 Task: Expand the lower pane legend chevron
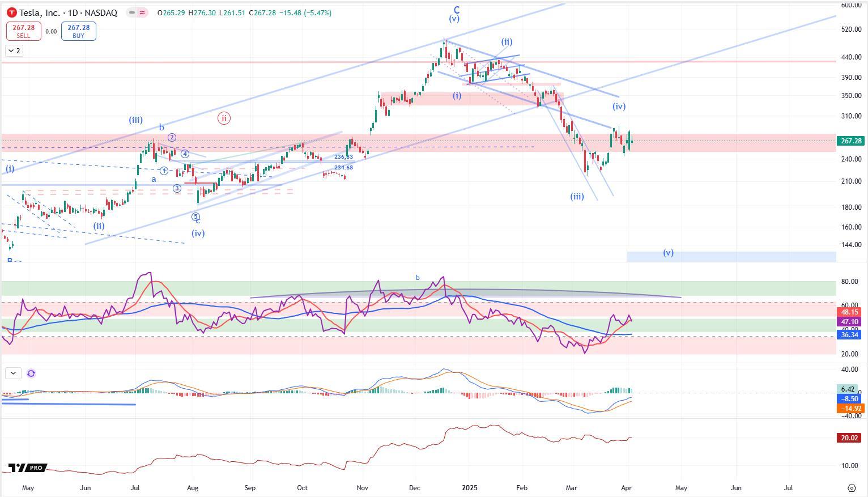click(13, 373)
